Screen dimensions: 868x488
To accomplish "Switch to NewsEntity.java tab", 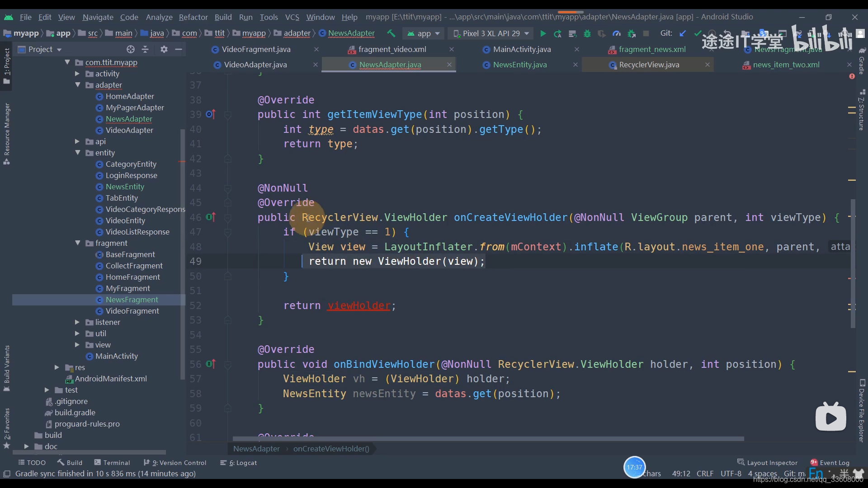I will tap(520, 65).
